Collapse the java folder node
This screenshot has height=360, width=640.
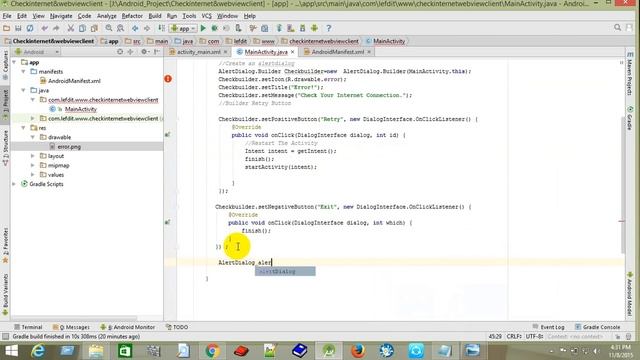click(24, 90)
